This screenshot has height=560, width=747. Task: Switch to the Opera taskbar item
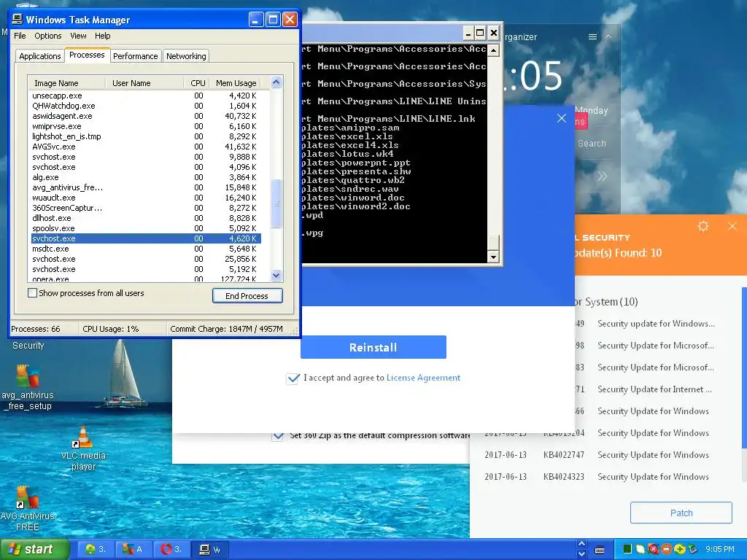[x=171, y=550]
